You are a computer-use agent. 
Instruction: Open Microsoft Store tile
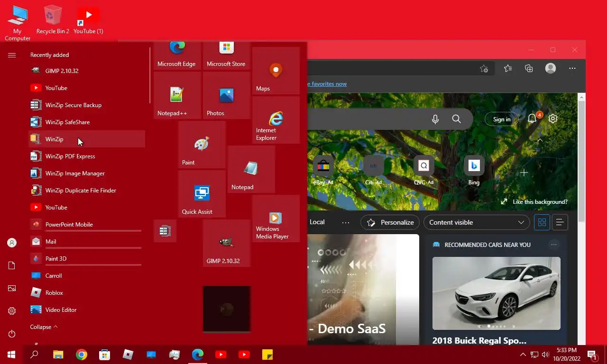(x=227, y=55)
